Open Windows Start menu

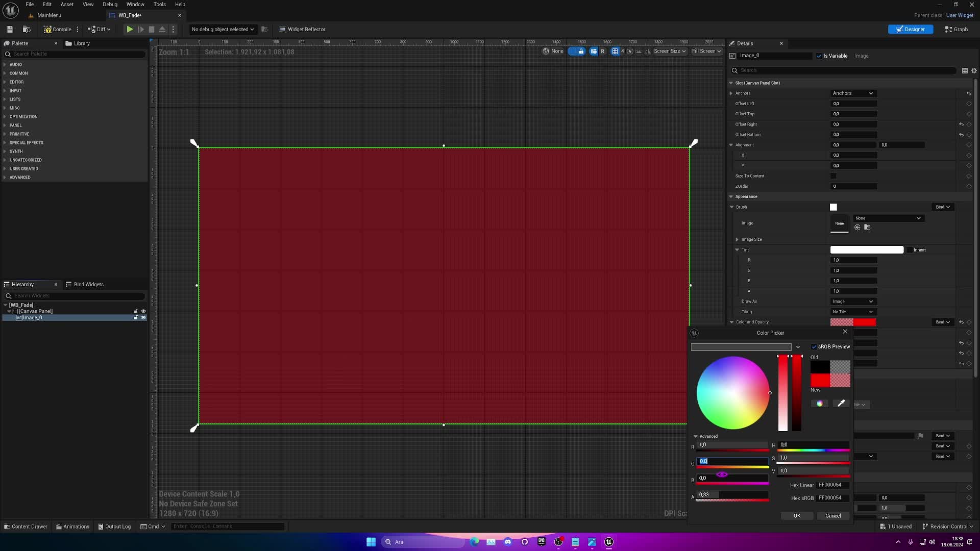coord(371,542)
